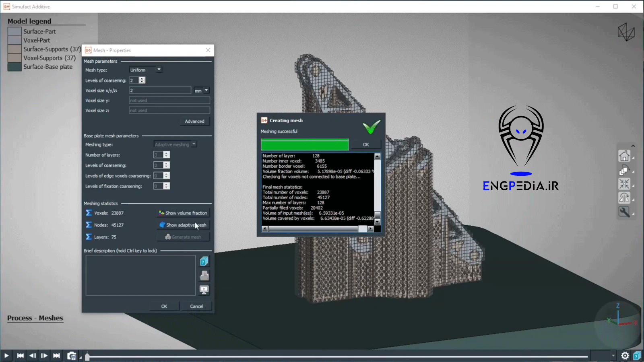Click the Surface-Part legend label
The height and width of the screenshot is (362, 644).
[39, 31]
